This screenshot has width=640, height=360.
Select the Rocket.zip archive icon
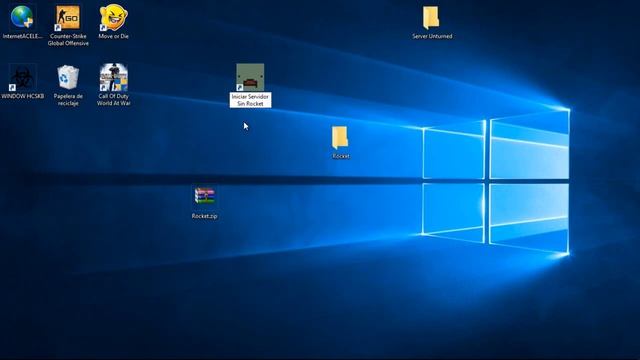click(204, 196)
